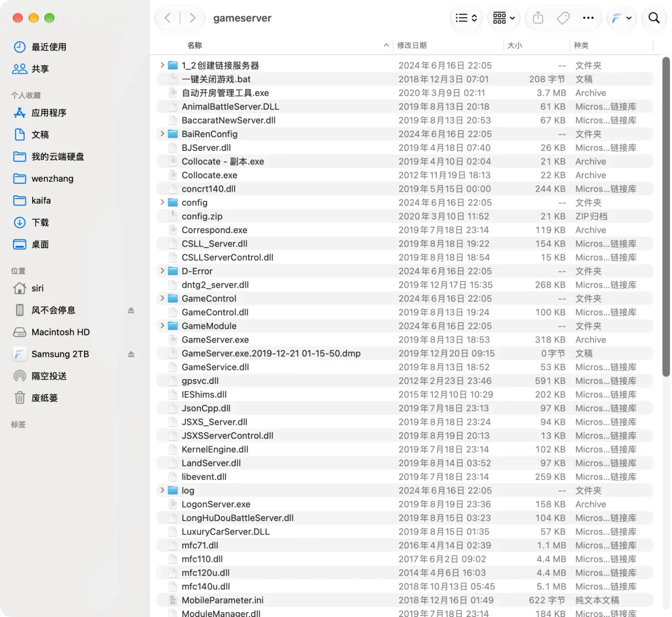
Task: Select the file dntg2_server.dll
Action: (405, 285)
